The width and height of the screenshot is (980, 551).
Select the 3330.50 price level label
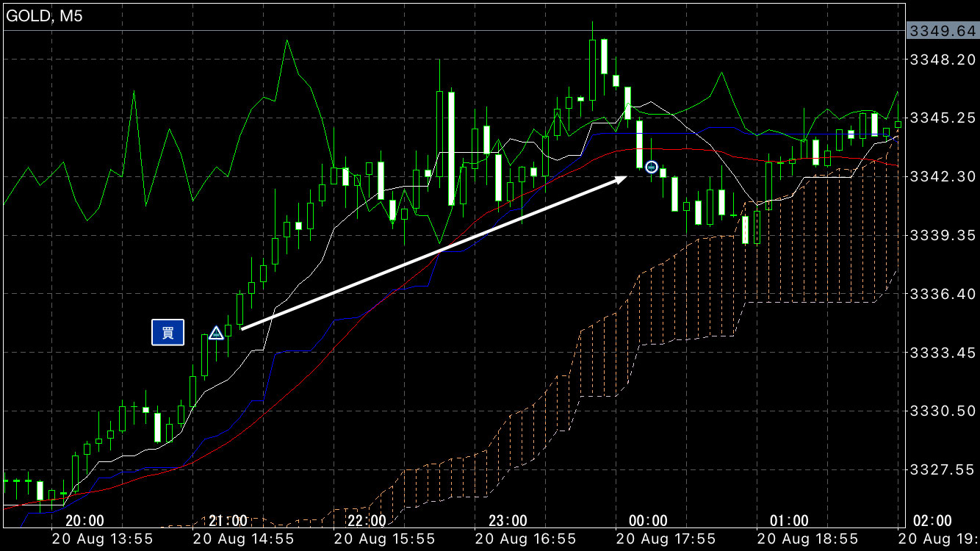(943, 411)
